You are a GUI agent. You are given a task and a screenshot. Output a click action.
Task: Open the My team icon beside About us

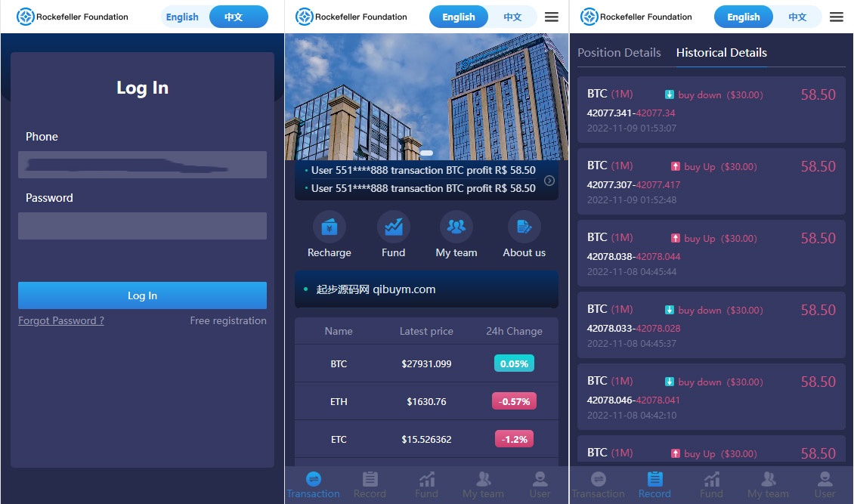pyautogui.click(x=456, y=227)
